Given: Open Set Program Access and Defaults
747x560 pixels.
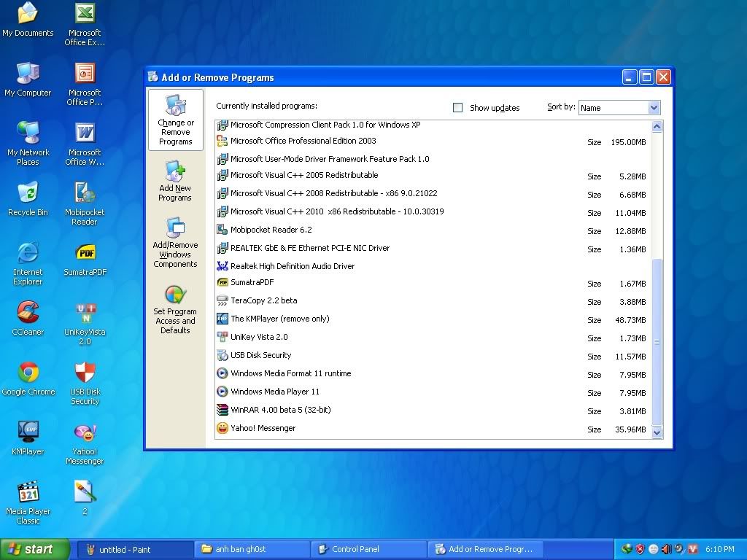Looking at the screenshot, I should pos(175,309).
